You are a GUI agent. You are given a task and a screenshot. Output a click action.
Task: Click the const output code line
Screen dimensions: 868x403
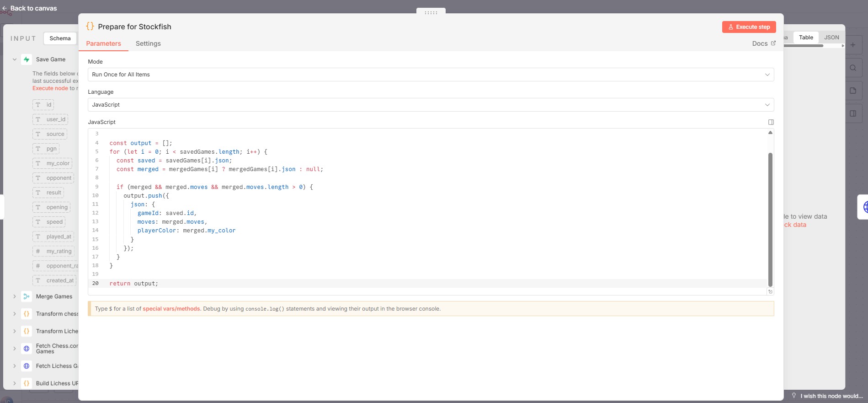[141, 143]
